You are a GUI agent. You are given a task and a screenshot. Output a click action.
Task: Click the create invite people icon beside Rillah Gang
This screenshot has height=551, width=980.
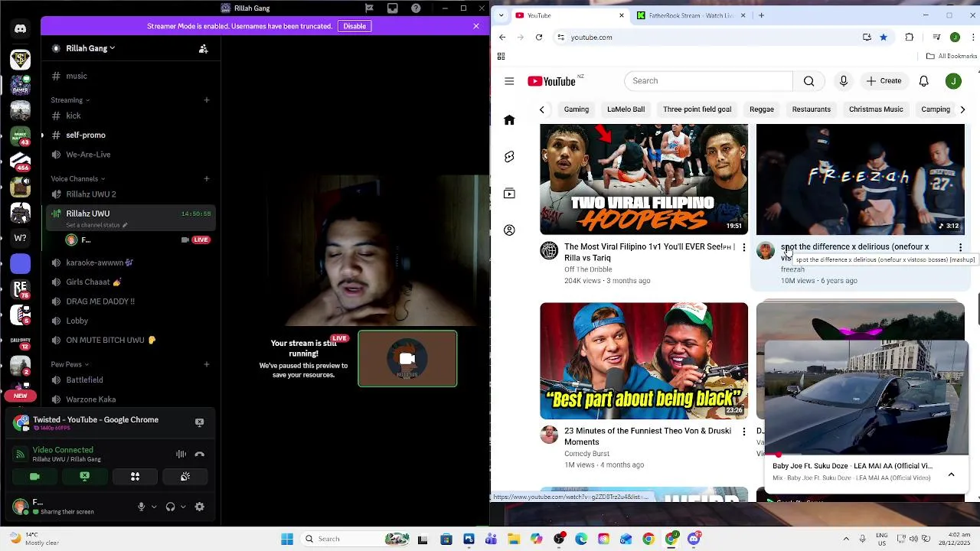(x=204, y=48)
